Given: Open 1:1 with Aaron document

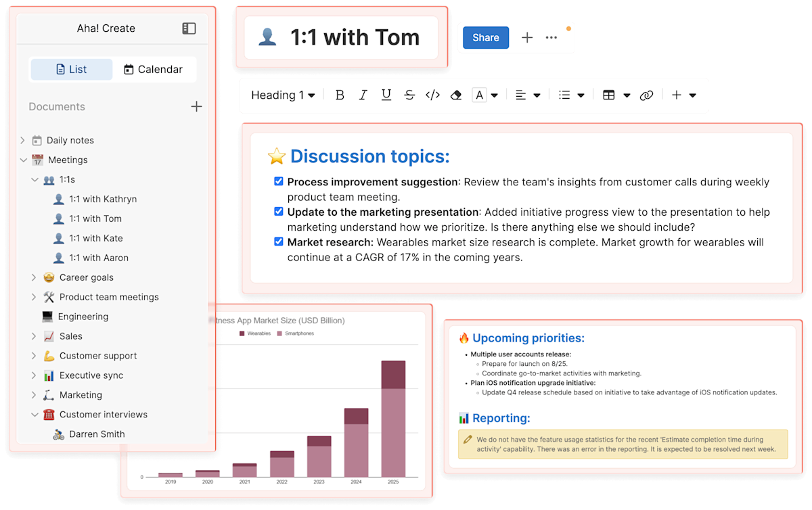Looking at the screenshot, I should click(99, 258).
